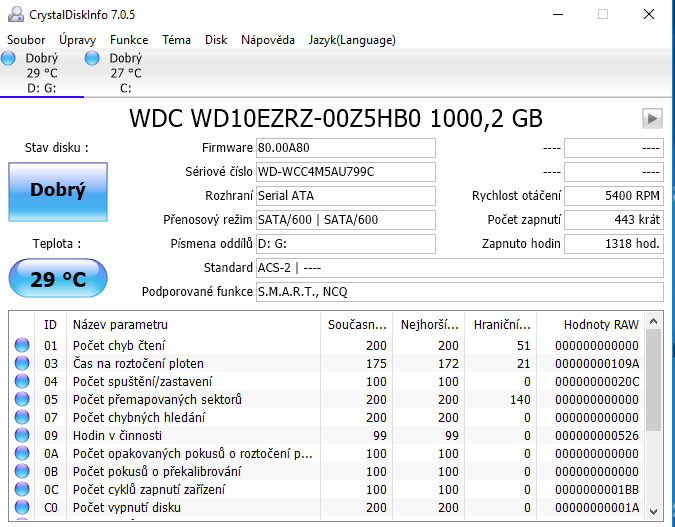
Task: Select the row Počet pokusů o překalibrování
Action: 327,472
